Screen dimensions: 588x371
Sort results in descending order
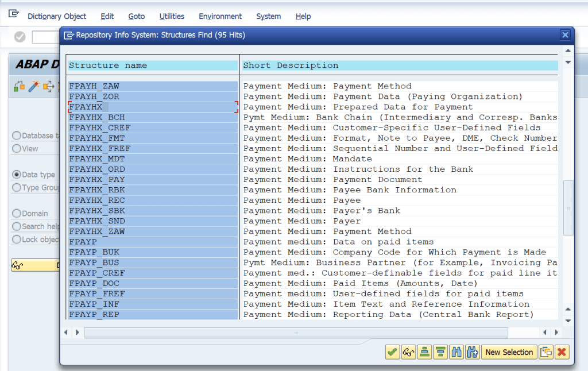(x=440, y=352)
